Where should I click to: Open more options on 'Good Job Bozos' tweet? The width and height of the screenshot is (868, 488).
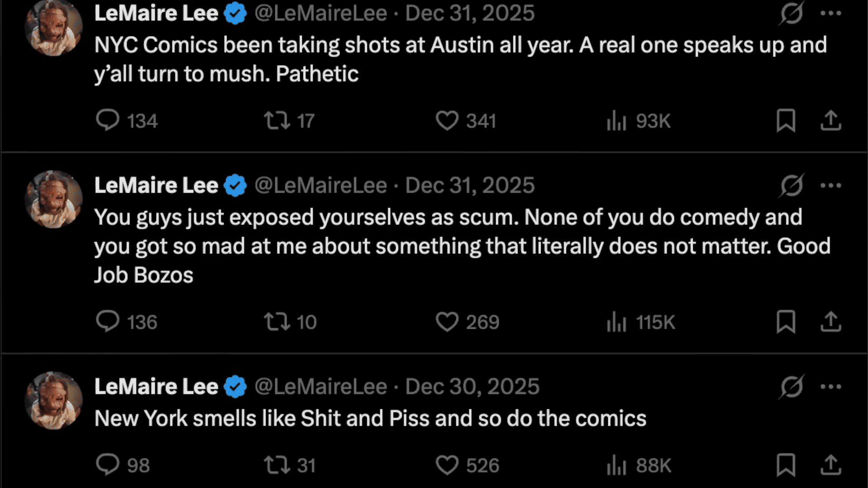(830, 185)
